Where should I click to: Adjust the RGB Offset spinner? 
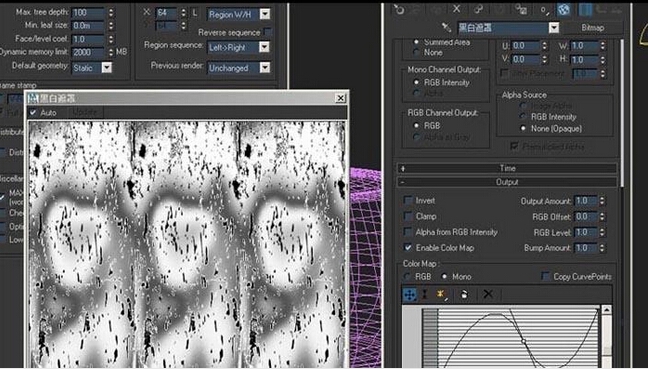(602, 217)
